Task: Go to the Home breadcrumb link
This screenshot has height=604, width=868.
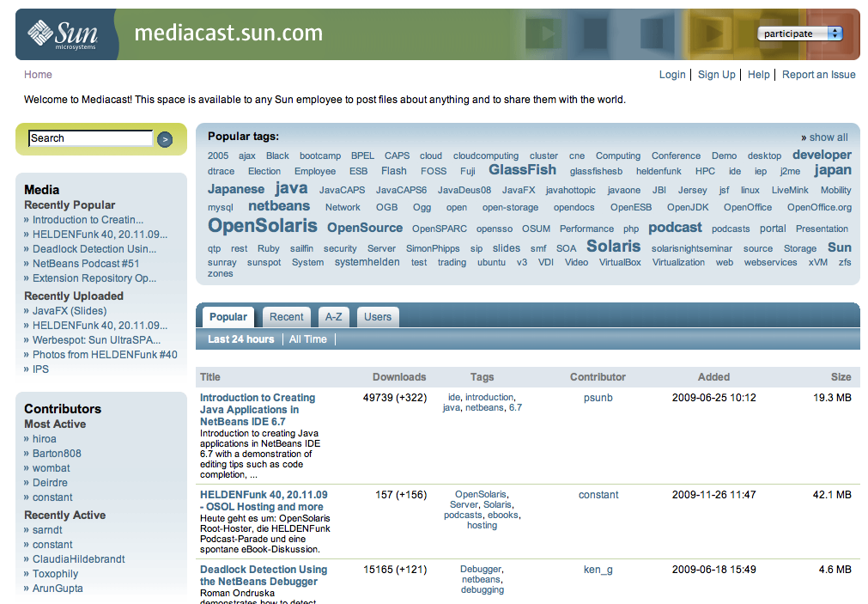Action: (x=38, y=75)
